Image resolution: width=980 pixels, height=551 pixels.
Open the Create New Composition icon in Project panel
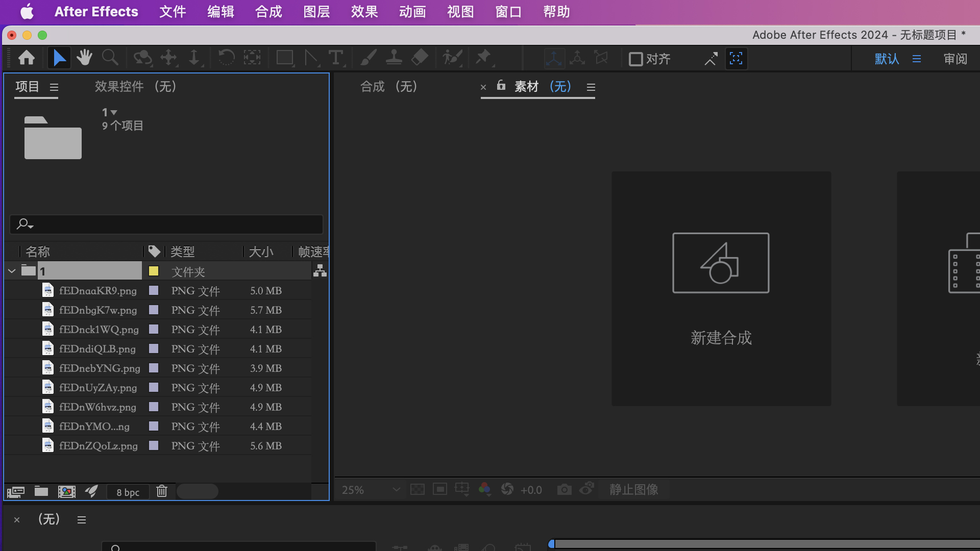[x=66, y=491]
